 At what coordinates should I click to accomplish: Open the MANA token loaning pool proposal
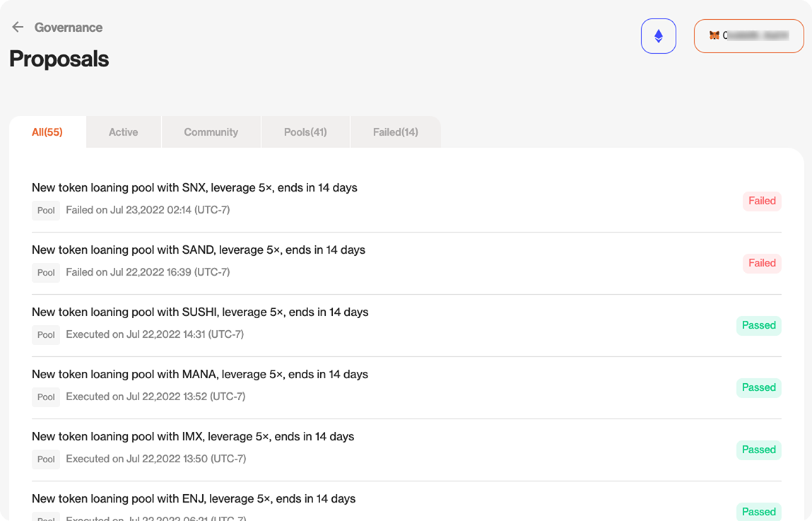click(x=199, y=375)
